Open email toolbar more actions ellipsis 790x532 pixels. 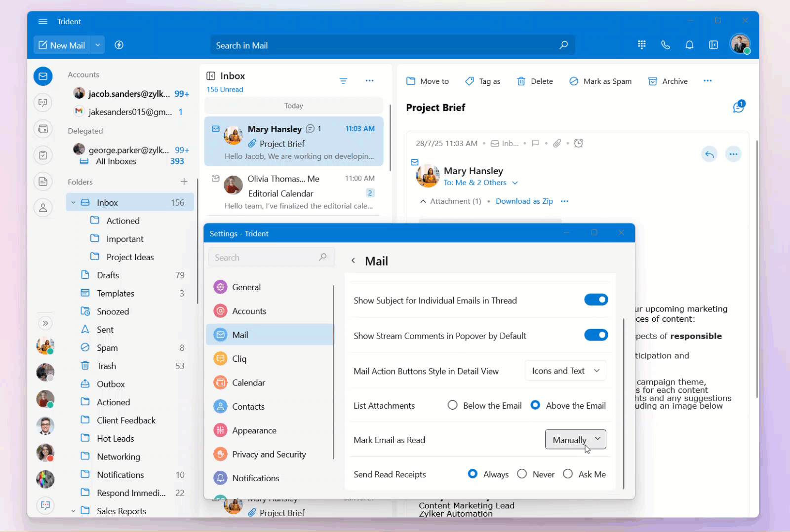[x=708, y=81]
